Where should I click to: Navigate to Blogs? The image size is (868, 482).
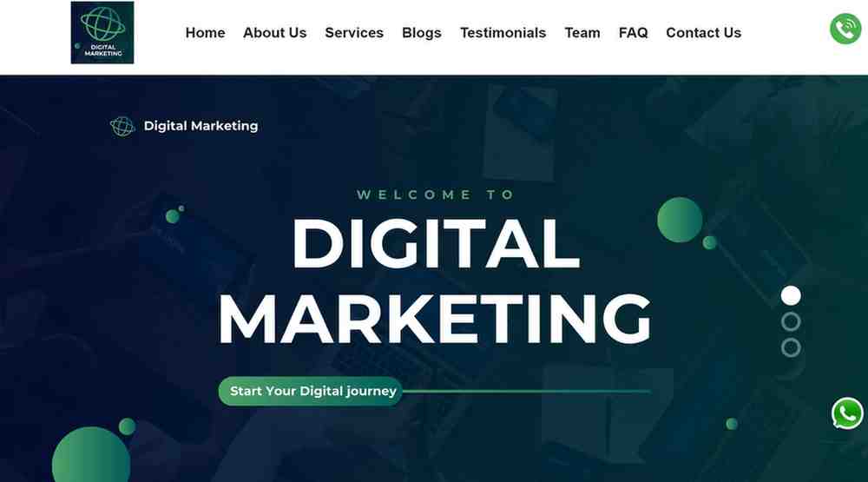(422, 33)
